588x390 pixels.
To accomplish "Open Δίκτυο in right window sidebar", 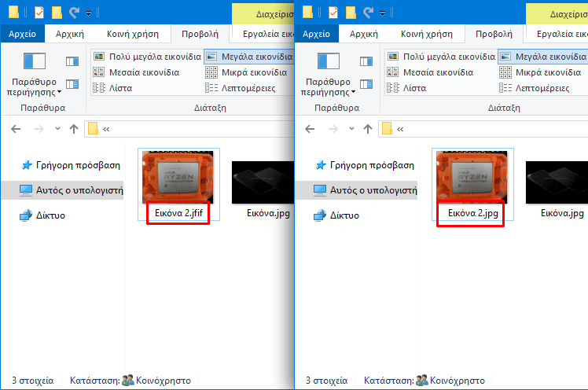I will [x=336, y=215].
